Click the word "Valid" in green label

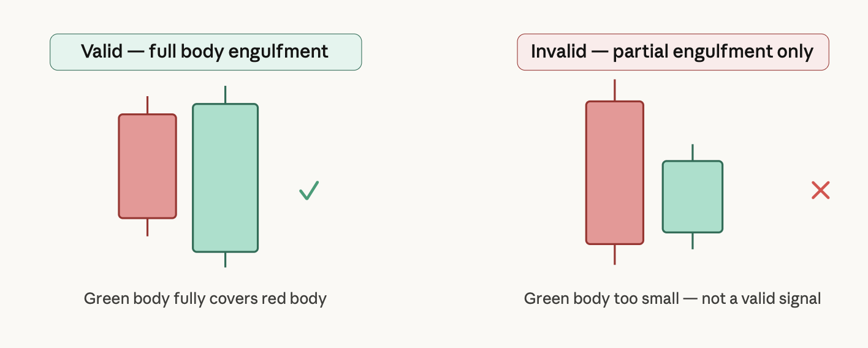pos(101,51)
